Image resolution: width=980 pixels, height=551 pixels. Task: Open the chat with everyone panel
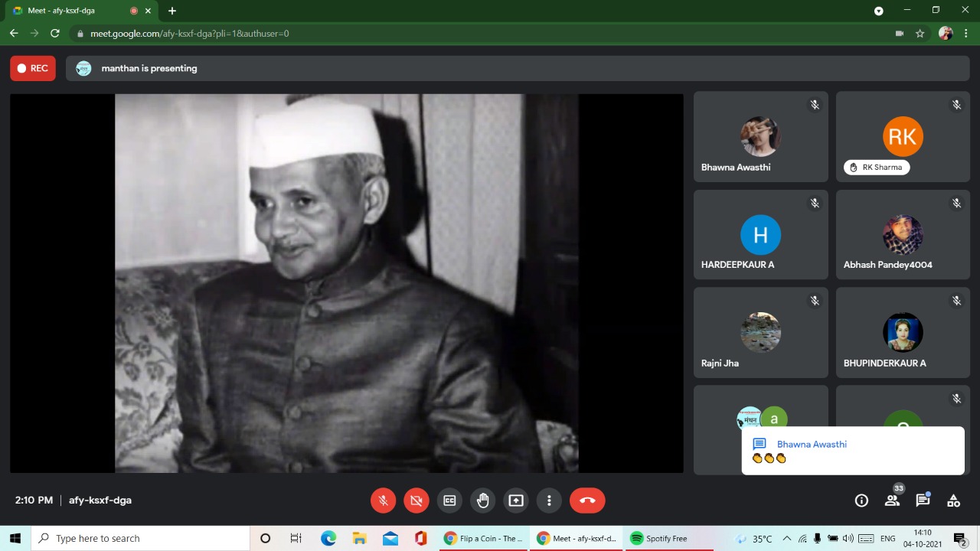click(x=923, y=500)
